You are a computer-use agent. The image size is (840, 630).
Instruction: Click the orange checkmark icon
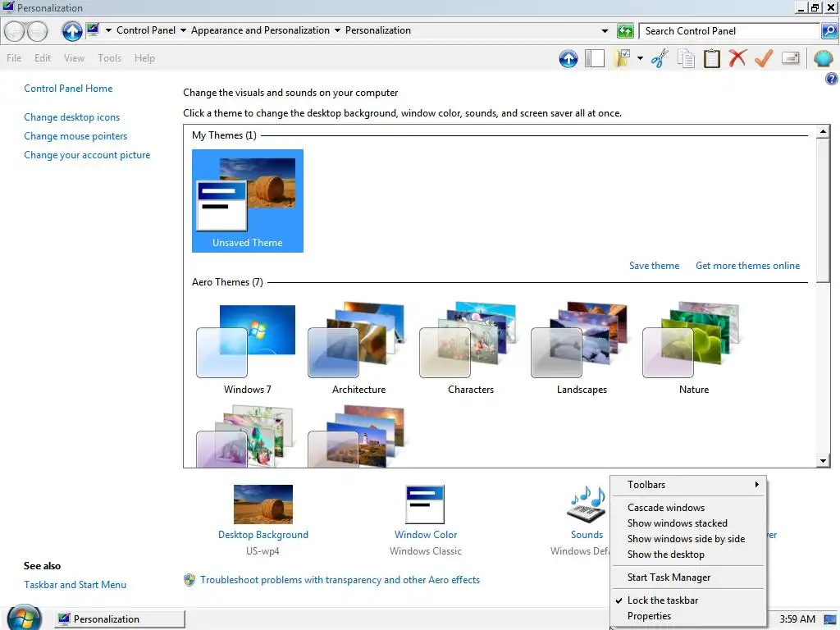coord(764,58)
